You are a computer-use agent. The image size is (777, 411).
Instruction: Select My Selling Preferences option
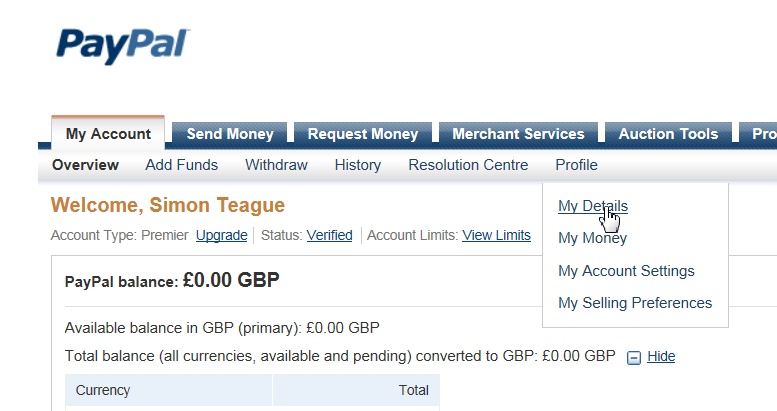635,303
